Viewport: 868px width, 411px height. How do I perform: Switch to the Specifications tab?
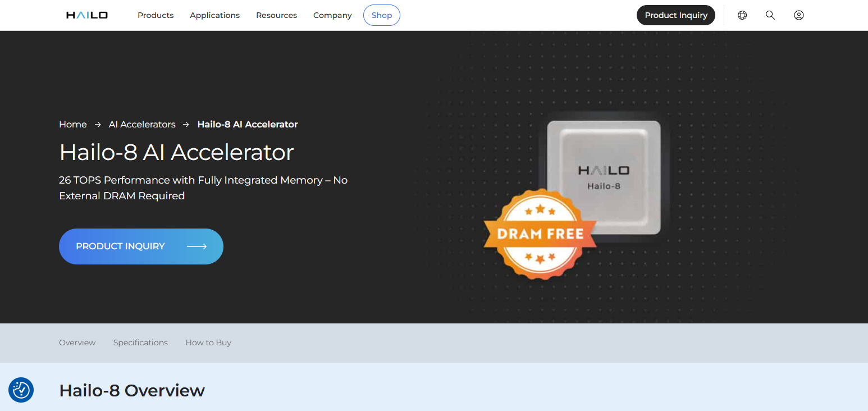coord(140,342)
